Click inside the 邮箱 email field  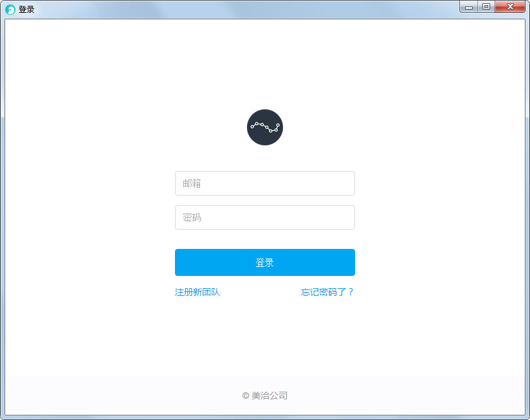(265, 183)
